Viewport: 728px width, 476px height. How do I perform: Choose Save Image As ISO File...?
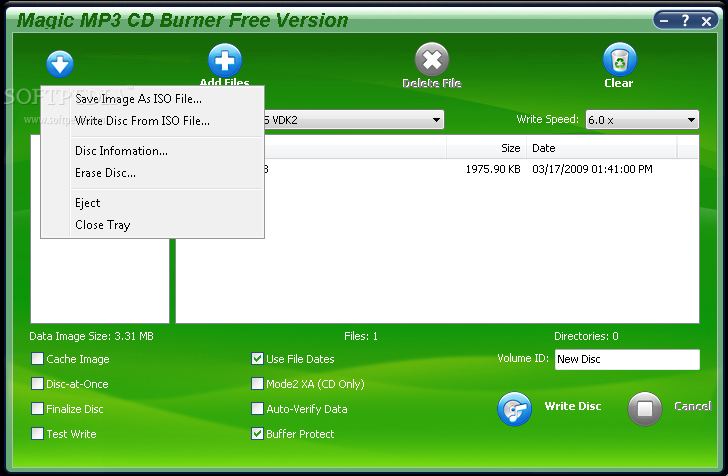(138, 99)
